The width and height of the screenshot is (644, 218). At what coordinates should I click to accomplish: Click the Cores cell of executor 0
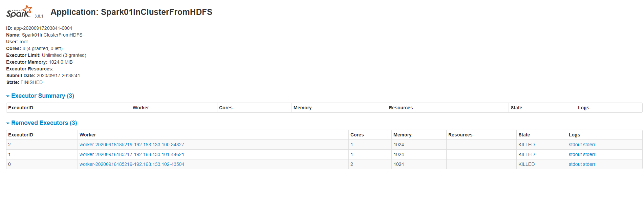(x=370, y=164)
